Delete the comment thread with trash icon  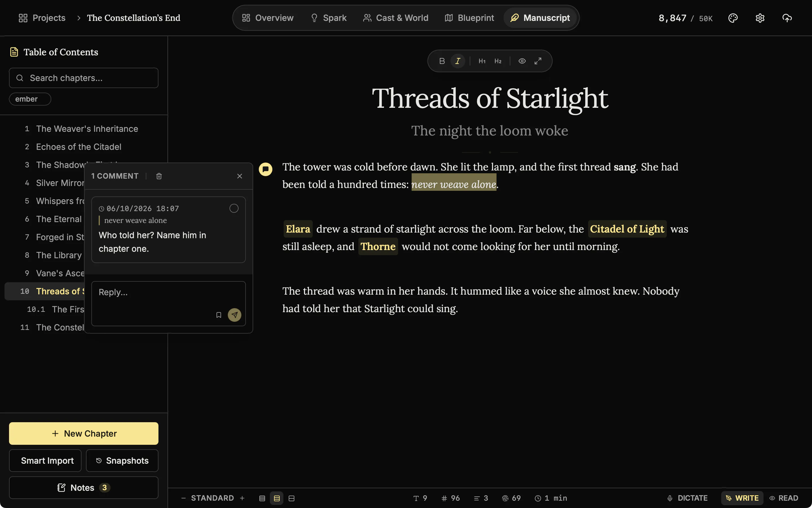click(159, 176)
